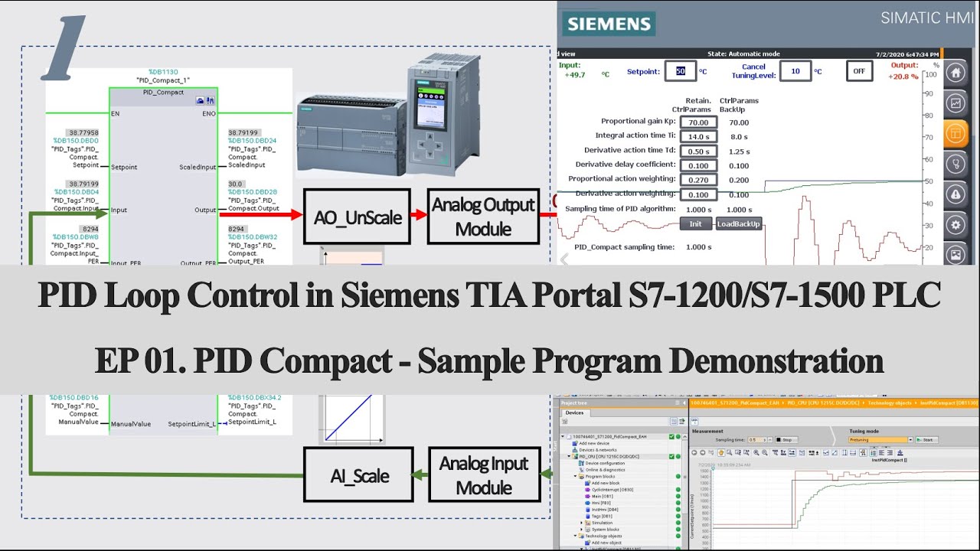Collapse the Technology objects folder arrow
Viewport: 980px width, 551px height.
coord(575,536)
